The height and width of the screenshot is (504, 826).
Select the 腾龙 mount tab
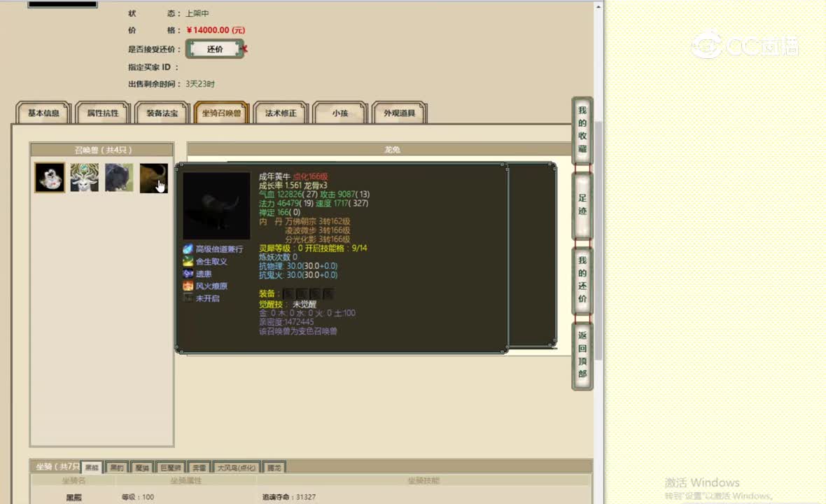coord(274,467)
